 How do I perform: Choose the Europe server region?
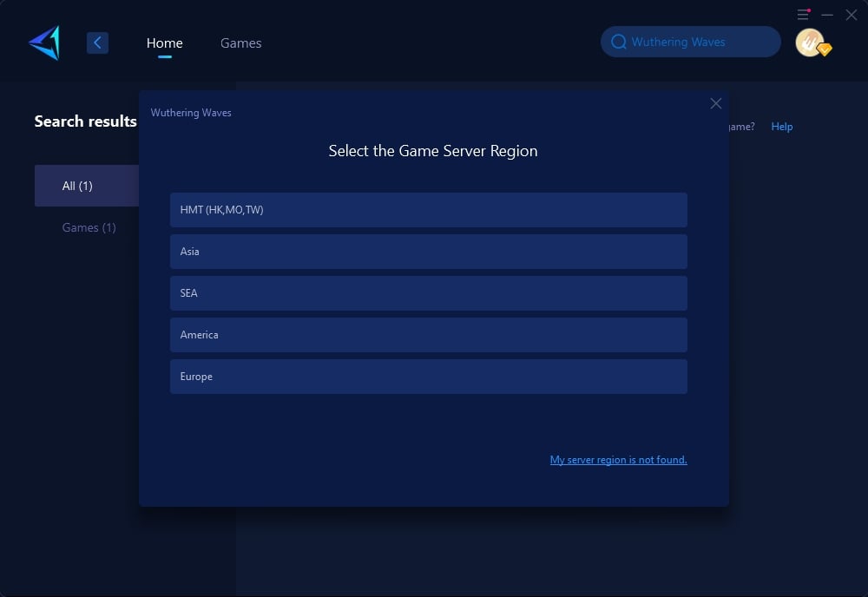tap(429, 377)
